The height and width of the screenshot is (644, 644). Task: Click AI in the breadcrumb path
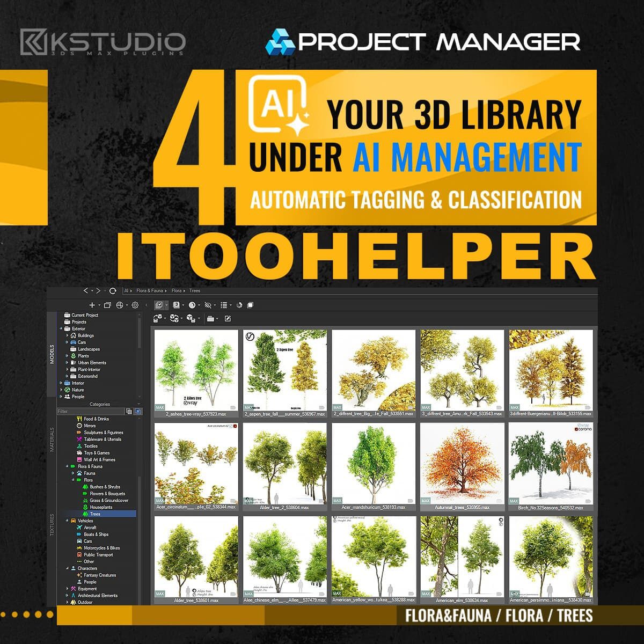click(x=126, y=291)
